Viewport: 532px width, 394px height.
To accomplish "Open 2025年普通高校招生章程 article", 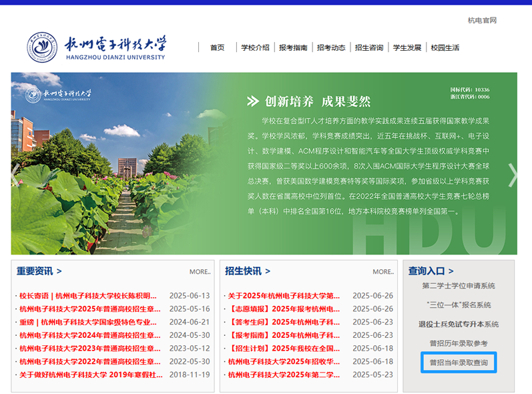I will 90,309.
